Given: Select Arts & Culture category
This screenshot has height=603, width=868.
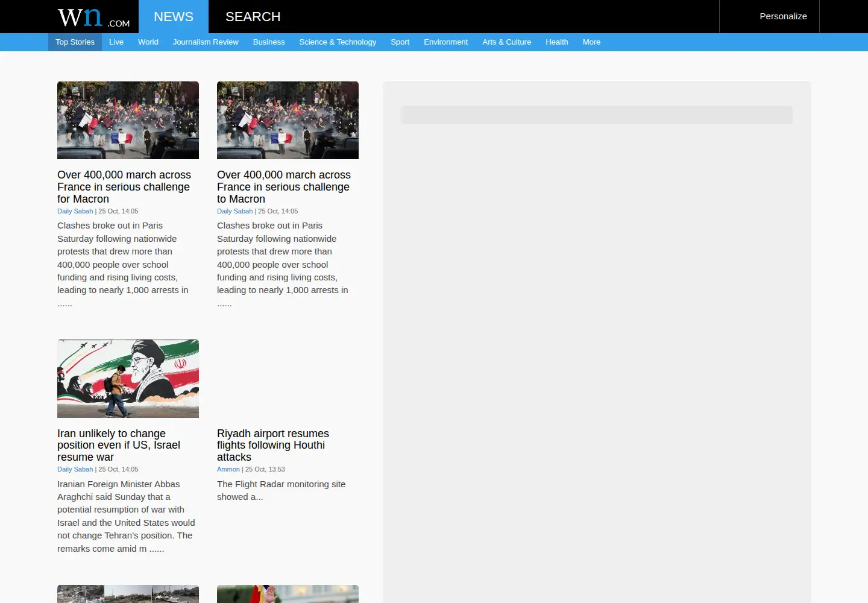Looking at the screenshot, I should coord(506,42).
